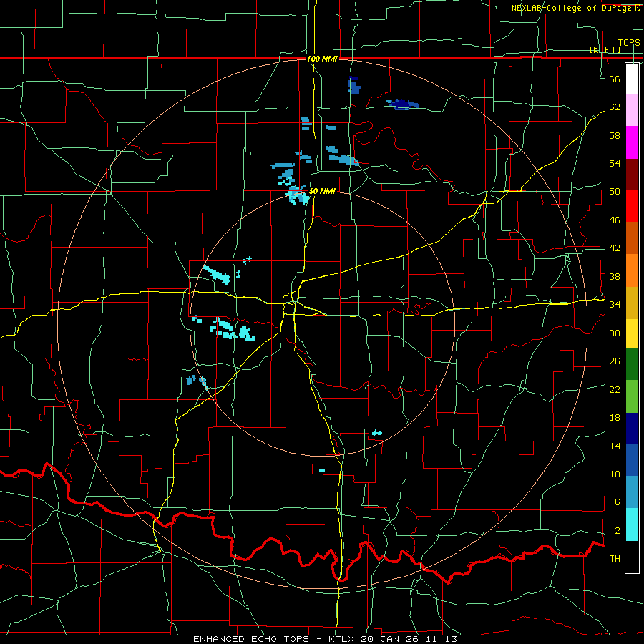Select the 30 scale label
The height and width of the screenshot is (644, 644).
615,333
